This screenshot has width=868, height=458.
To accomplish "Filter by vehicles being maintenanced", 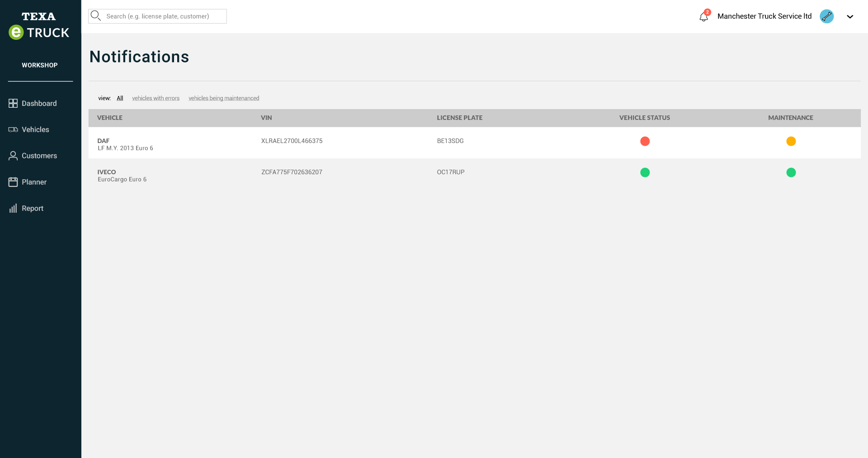I will click(224, 98).
